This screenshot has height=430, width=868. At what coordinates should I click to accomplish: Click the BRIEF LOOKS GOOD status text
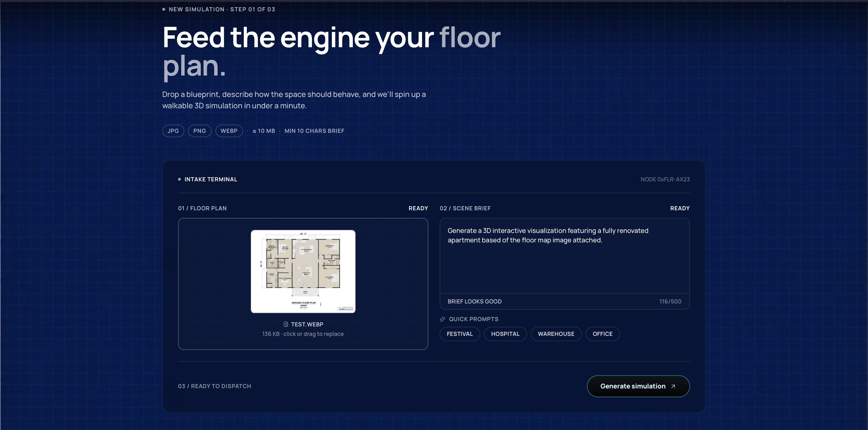[x=475, y=302]
